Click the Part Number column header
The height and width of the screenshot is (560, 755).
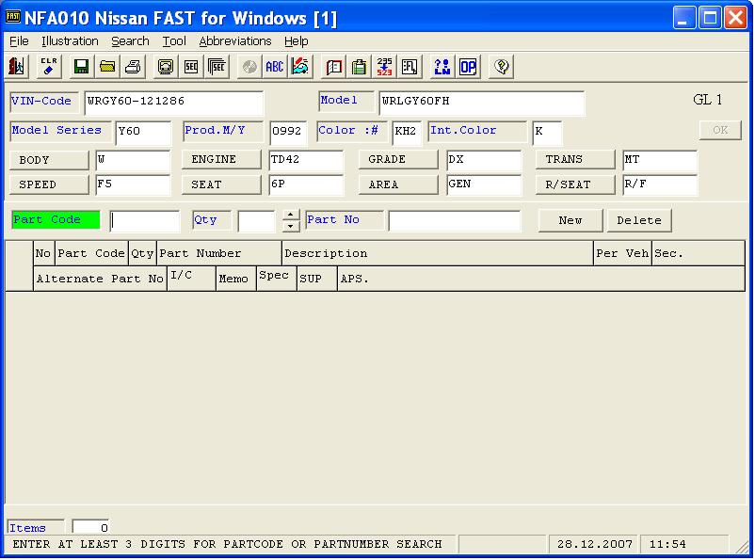[219, 253]
